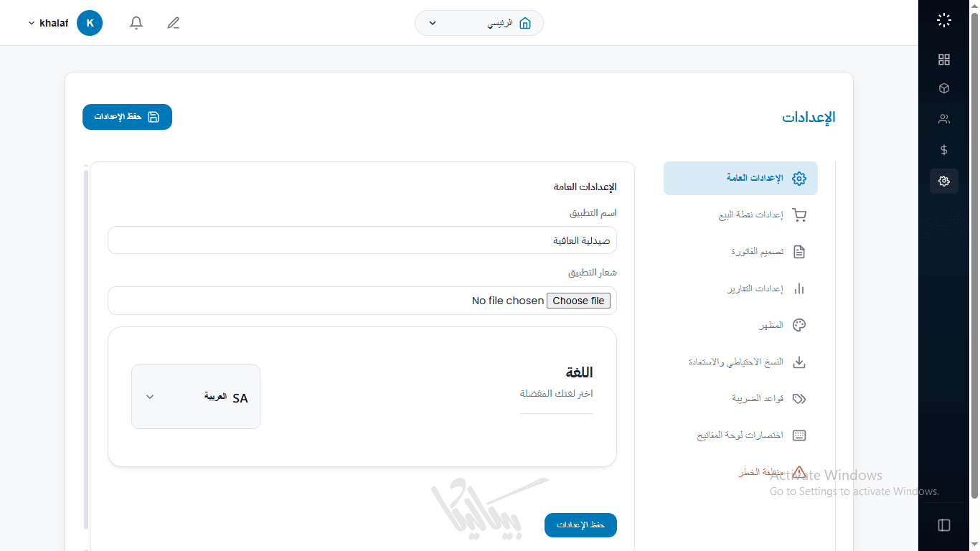
Task: Open the العربية language selector
Action: (196, 397)
